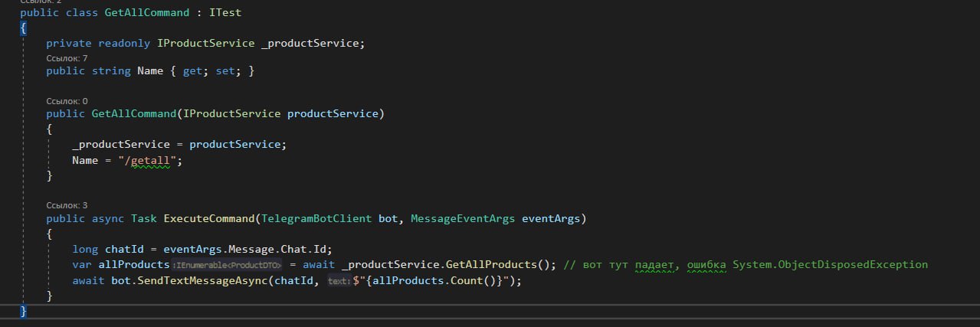The width and height of the screenshot is (980, 327).
Task: Click the readonly keyword
Action: tap(124, 43)
